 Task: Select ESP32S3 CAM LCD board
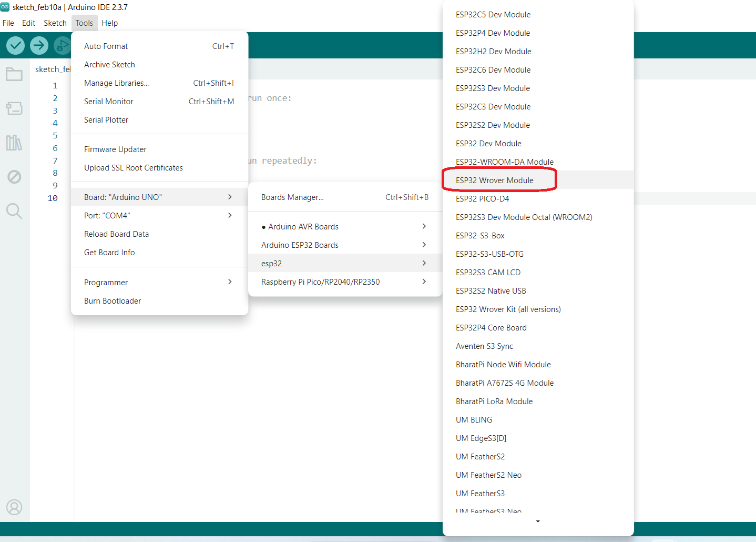point(538,273)
